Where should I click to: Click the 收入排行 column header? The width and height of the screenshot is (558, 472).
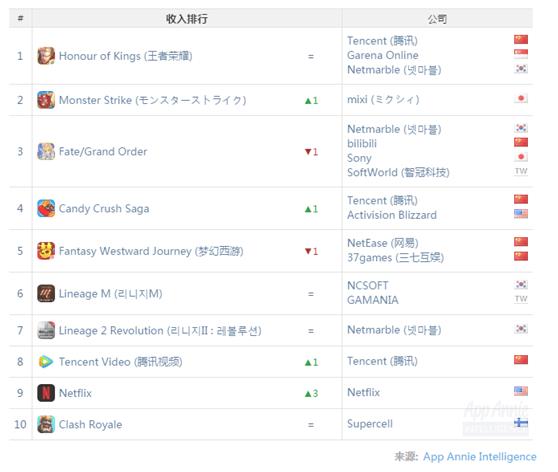tap(187, 19)
